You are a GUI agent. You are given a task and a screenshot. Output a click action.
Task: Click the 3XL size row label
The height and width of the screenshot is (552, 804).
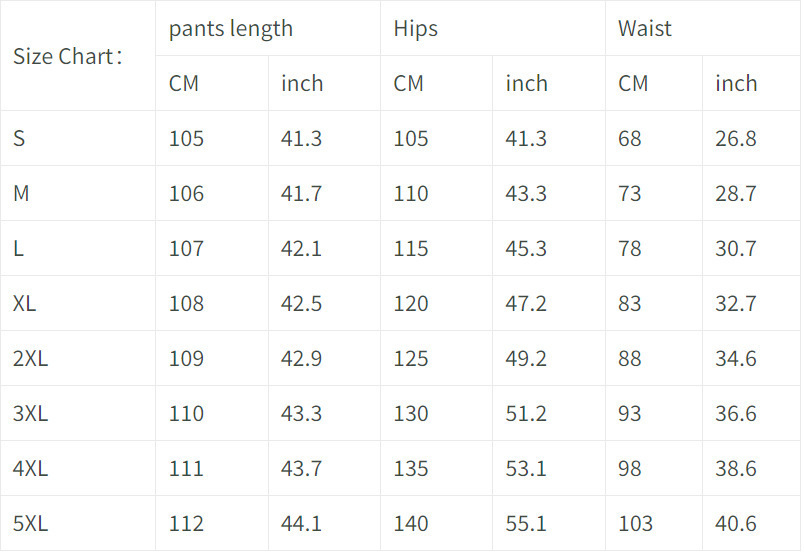[x=30, y=413]
